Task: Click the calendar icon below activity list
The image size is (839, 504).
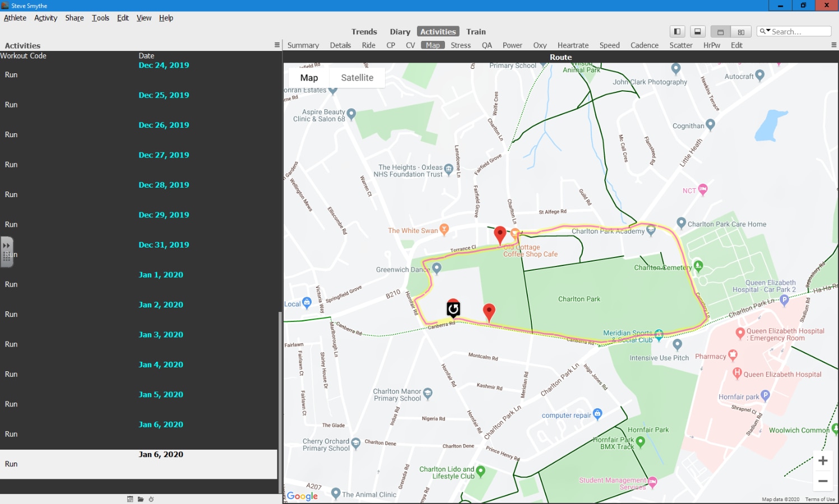Action: [x=130, y=499]
